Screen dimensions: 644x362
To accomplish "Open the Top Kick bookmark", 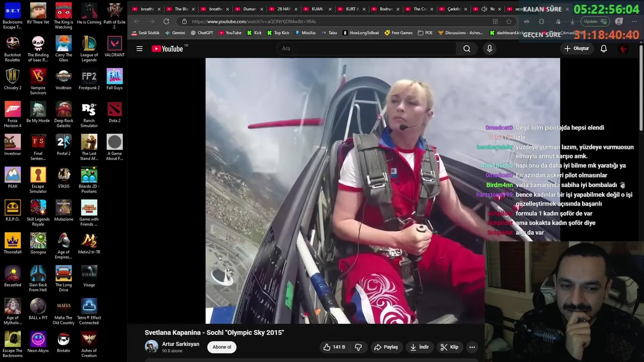I will point(278,33).
